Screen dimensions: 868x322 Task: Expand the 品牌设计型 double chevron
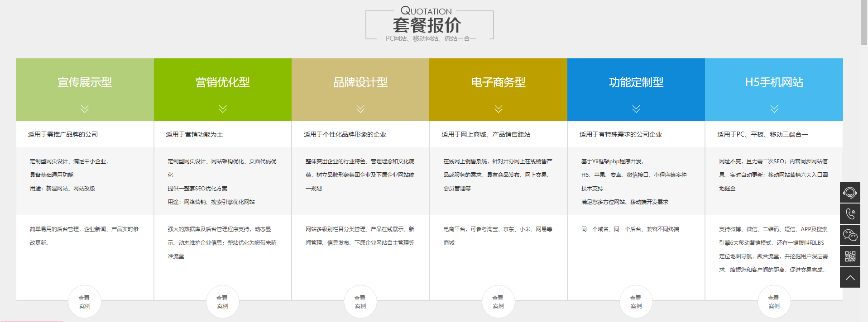click(360, 109)
